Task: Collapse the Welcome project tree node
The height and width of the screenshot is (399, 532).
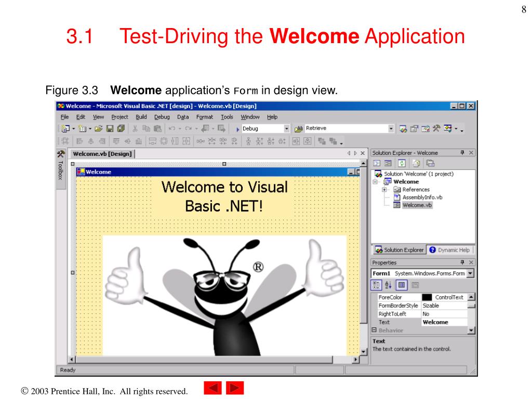Action: 375,182
